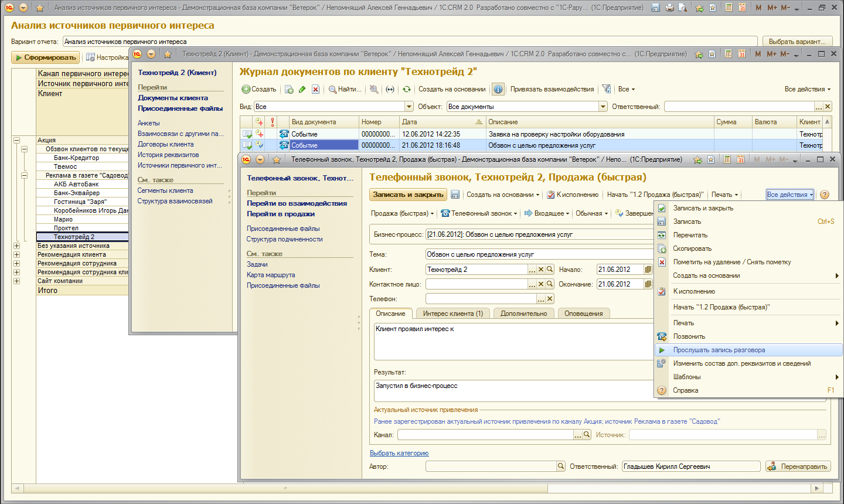Click the Сформировать button in report window

(x=46, y=57)
